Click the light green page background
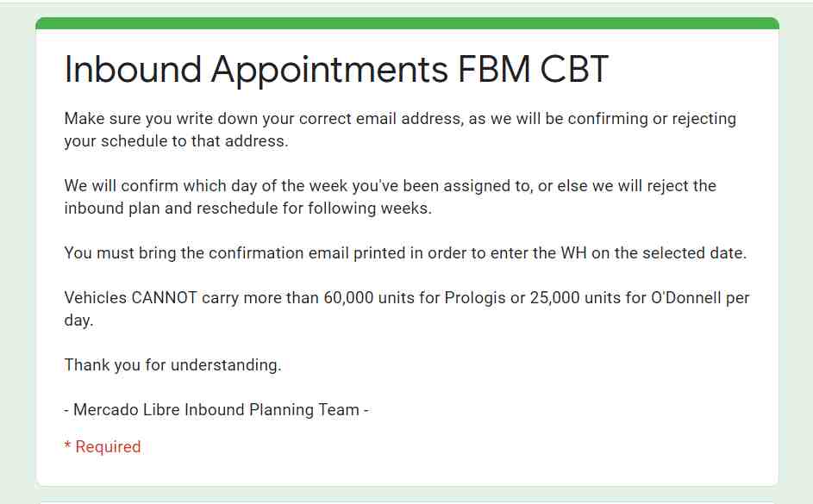The height and width of the screenshot is (504, 813). click(x=16, y=259)
